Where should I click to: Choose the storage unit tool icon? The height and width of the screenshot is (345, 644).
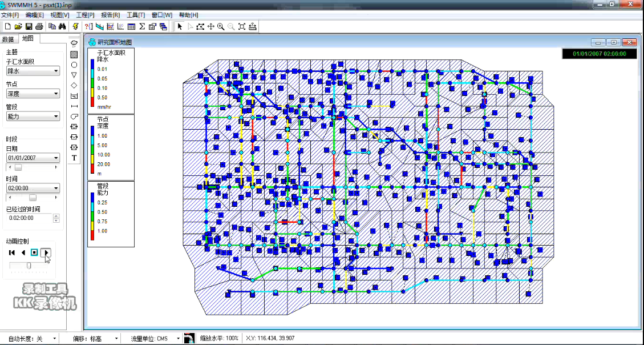click(x=74, y=95)
